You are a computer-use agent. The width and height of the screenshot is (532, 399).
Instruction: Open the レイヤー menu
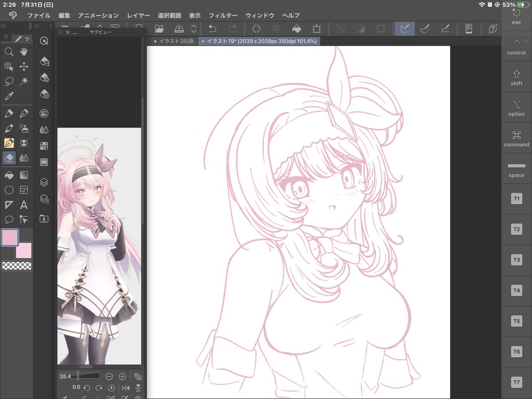138,16
